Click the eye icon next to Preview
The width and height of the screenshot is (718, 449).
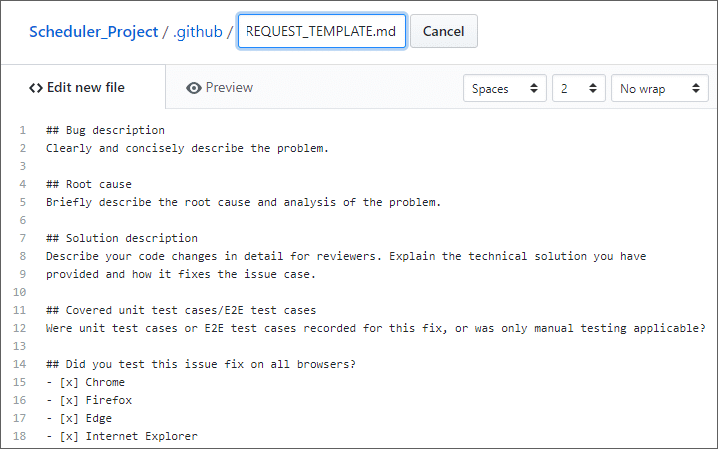194,88
